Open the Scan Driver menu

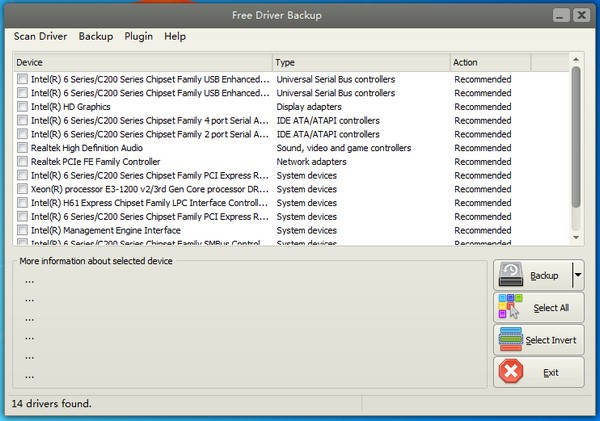(41, 37)
